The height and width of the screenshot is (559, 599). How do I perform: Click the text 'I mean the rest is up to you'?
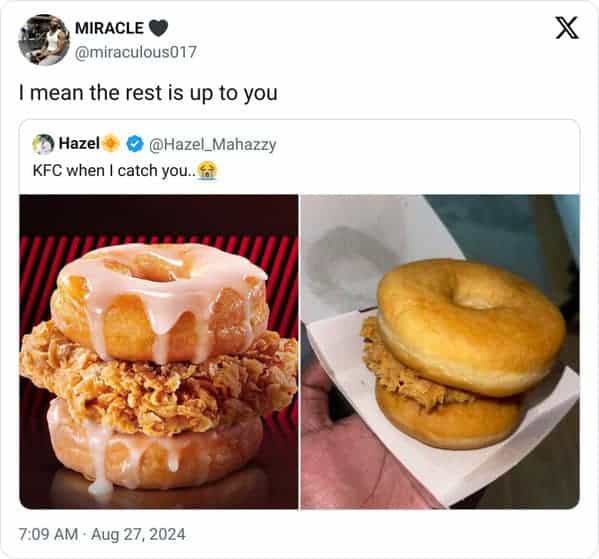click(x=148, y=93)
